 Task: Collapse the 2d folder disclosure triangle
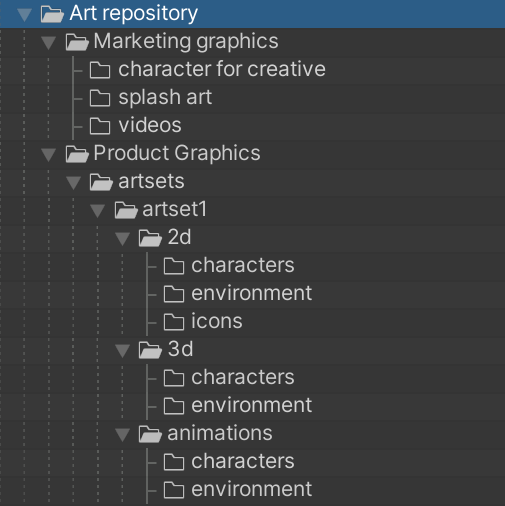(123, 239)
